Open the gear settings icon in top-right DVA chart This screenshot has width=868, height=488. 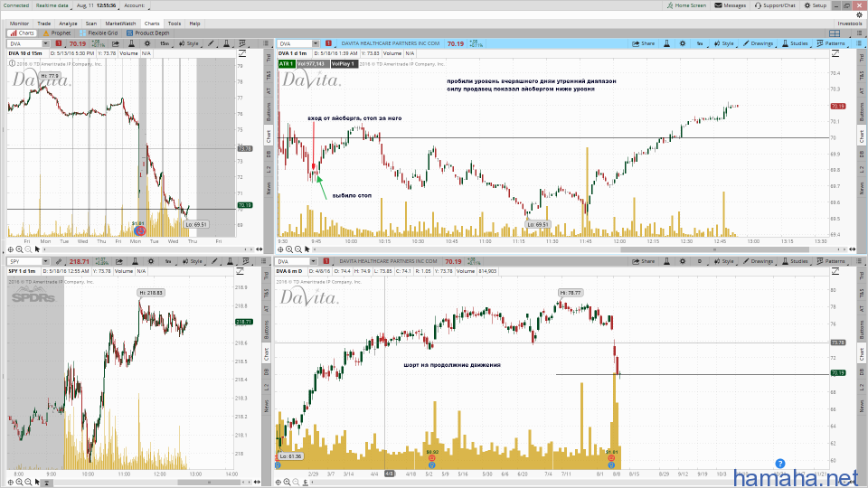(683, 43)
